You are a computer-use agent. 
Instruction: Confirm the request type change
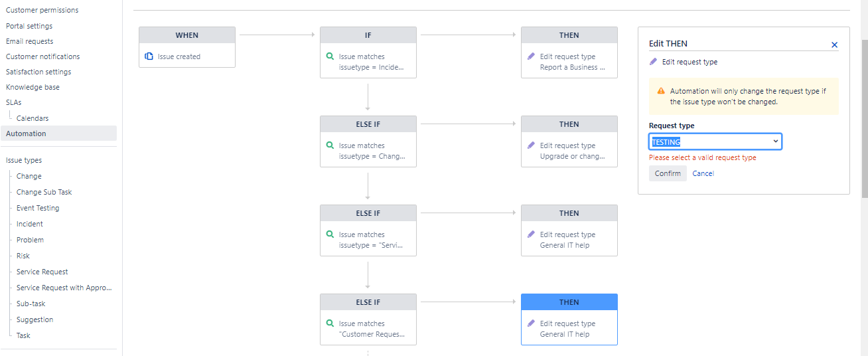(668, 173)
